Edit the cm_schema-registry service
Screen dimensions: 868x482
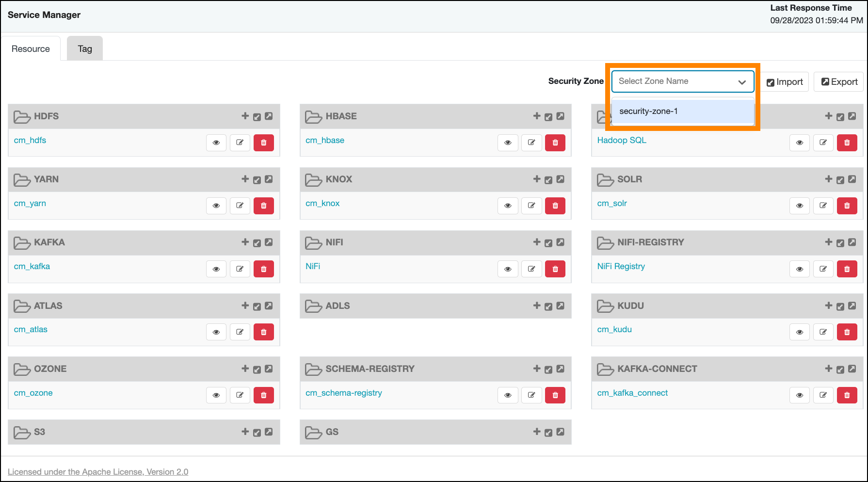coord(531,395)
